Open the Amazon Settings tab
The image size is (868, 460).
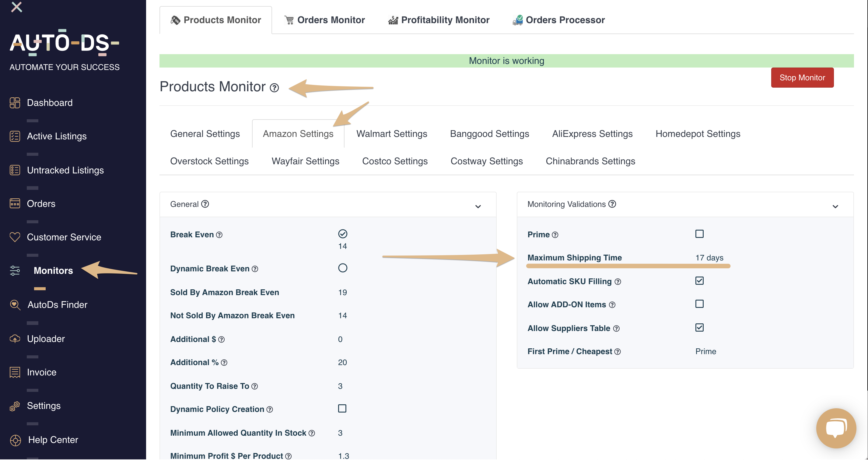(298, 134)
